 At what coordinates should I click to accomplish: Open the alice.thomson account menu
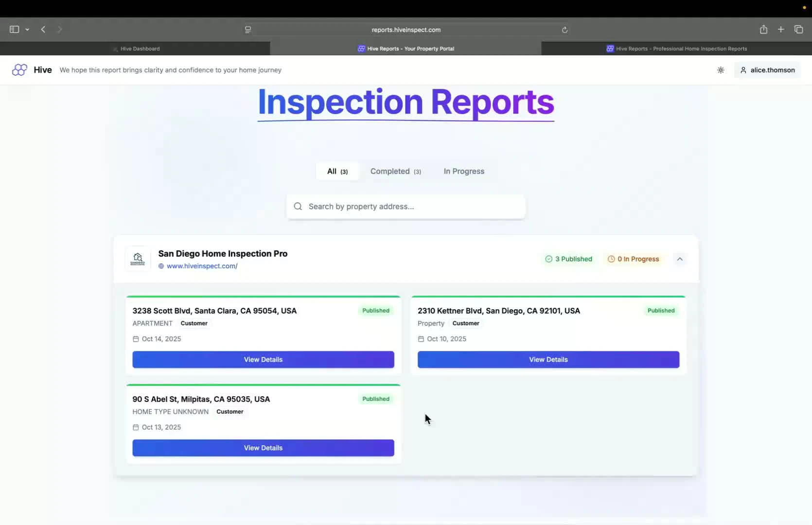(767, 70)
